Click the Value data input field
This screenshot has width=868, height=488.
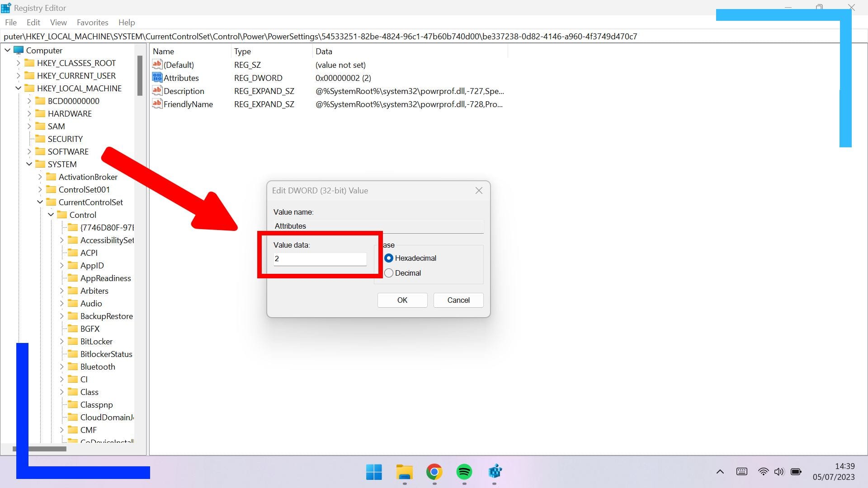[320, 259]
